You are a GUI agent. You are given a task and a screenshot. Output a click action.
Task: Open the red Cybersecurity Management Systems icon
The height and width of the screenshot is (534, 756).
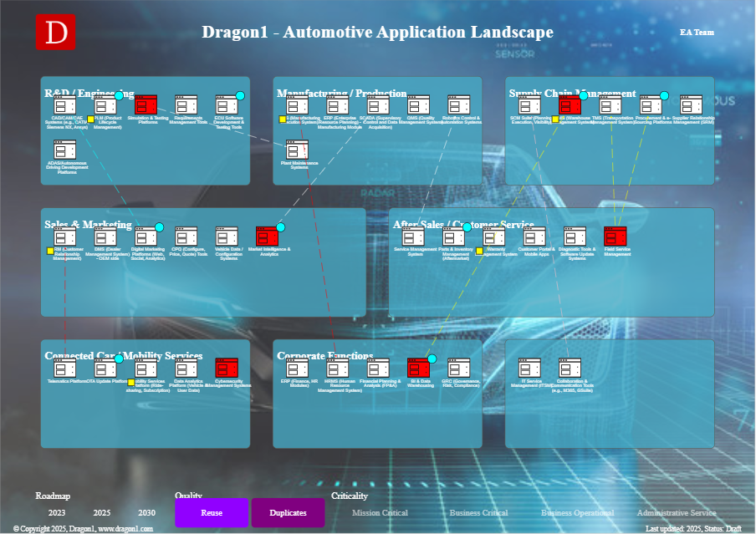coord(227,368)
